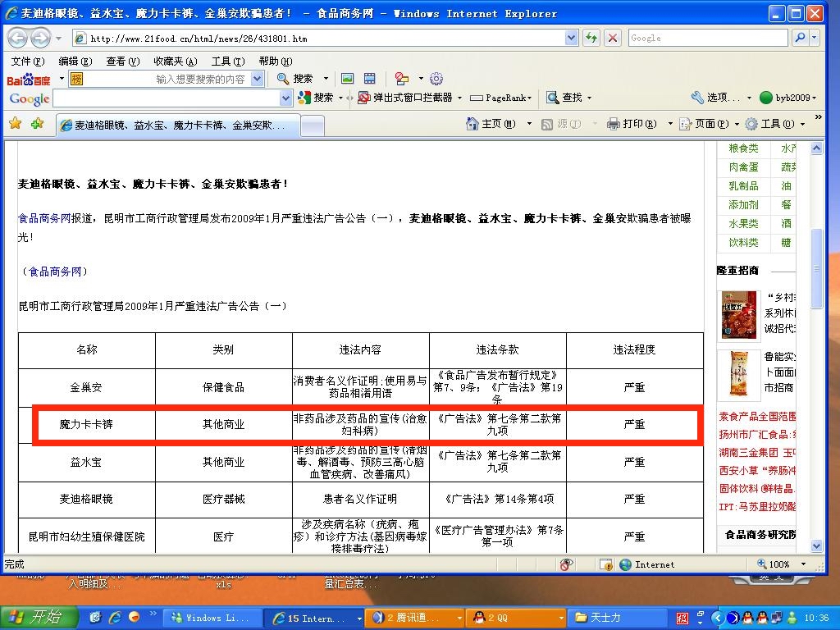Click the page vertical scrollbar down arrow
The width and height of the screenshot is (840, 630).
click(x=816, y=546)
